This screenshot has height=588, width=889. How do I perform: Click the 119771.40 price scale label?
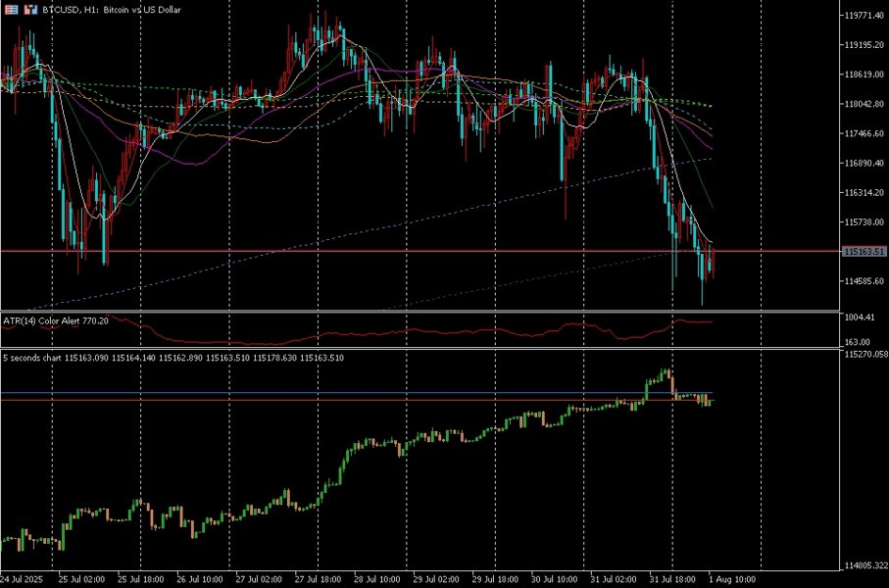(x=864, y=16)
